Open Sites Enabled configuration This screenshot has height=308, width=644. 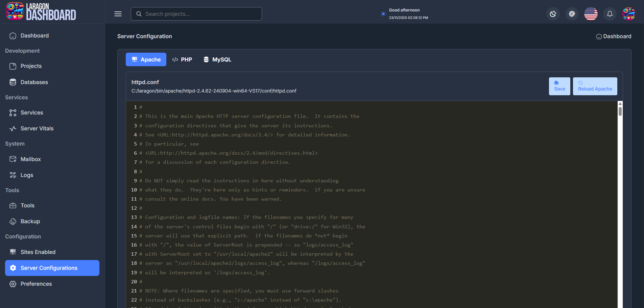pyautogui.click(x=38, y=252)
